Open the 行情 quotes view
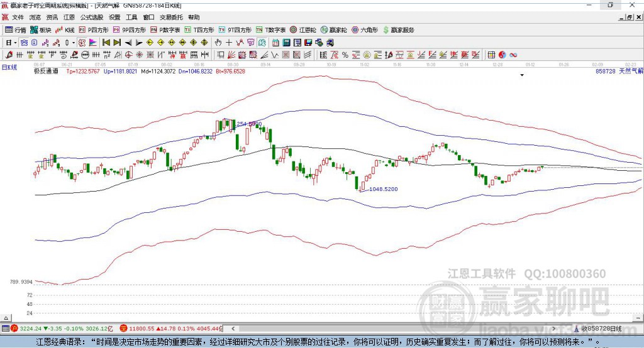This screenshot has width=644, height=348. (16, 30)
